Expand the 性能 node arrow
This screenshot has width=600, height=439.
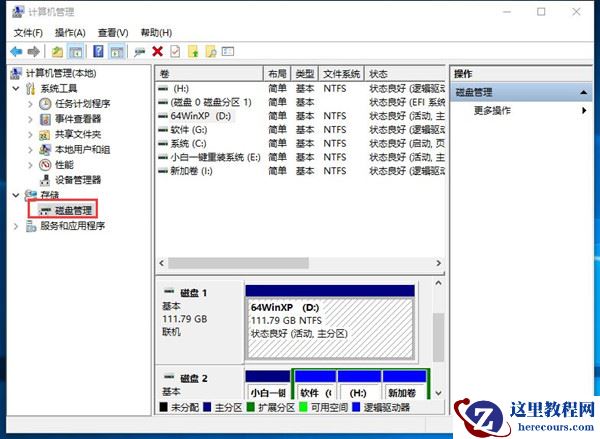(x=30, y=165)
